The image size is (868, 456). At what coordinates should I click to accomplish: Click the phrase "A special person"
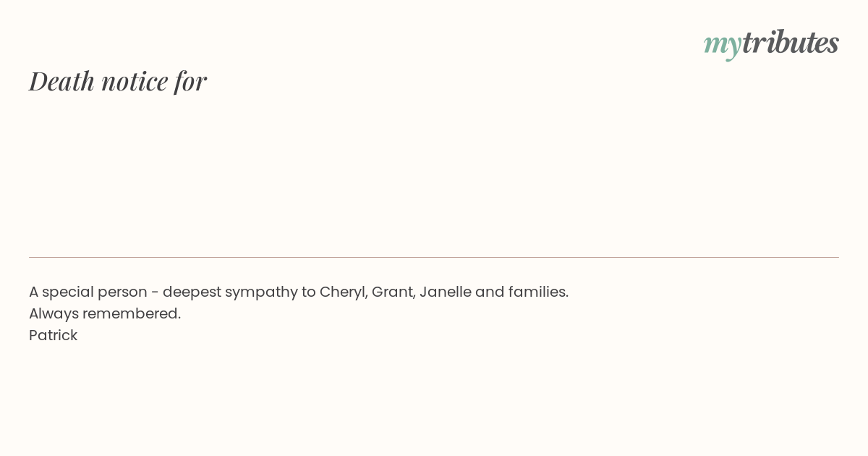(88, 292)
